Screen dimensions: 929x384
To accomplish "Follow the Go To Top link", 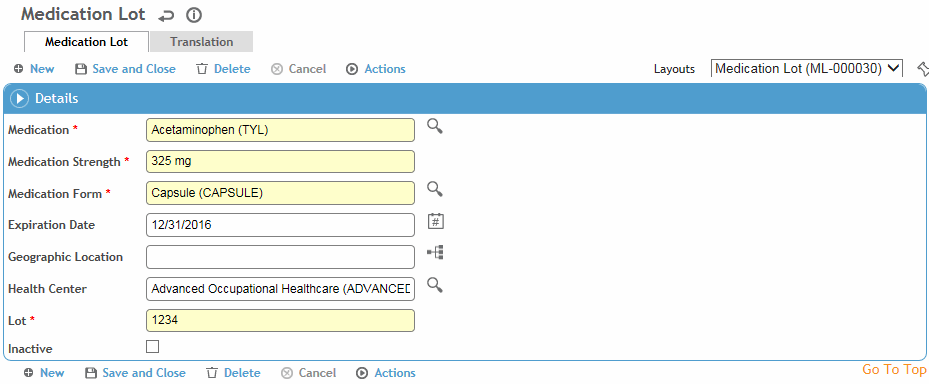I will 894,370.
